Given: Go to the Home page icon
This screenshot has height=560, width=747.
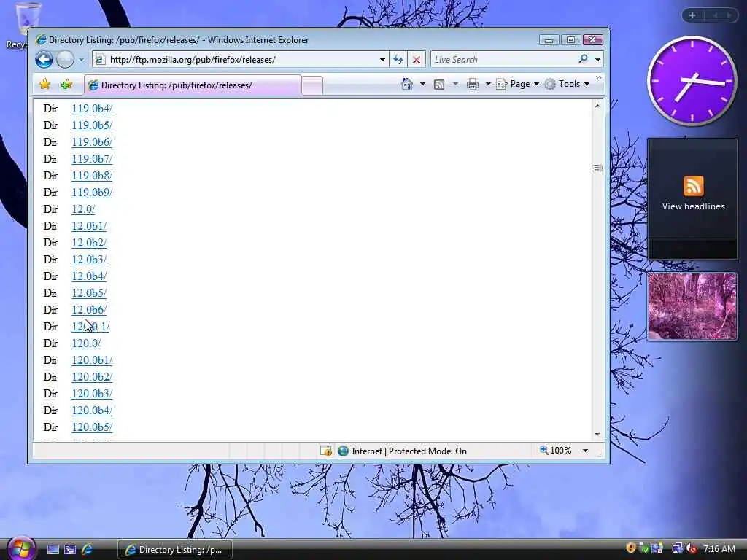Looking at the screenshot, I should (x=407, y=84).
